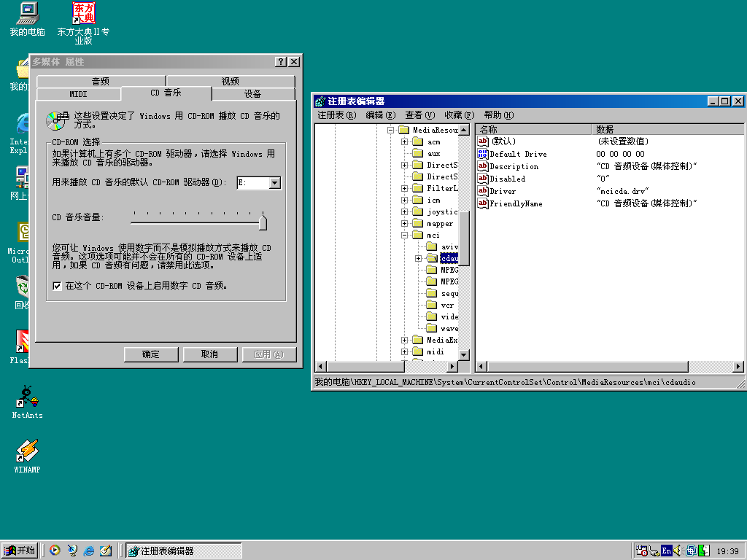Switch to the 视频 tab
The width and height of the screenshot is (747, 560).
(231, 82)
